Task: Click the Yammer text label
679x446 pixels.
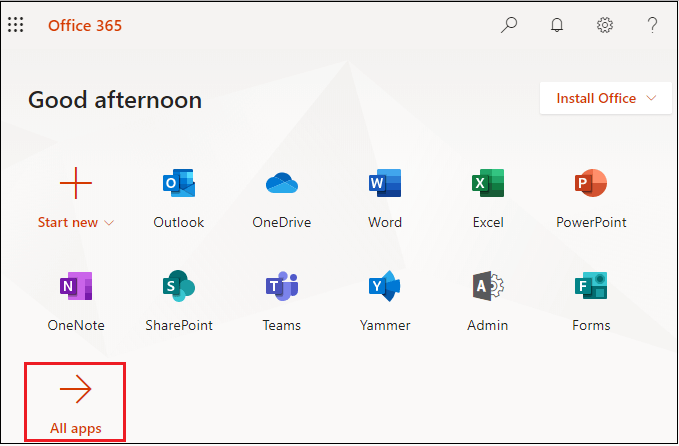Action: point(385,325)
